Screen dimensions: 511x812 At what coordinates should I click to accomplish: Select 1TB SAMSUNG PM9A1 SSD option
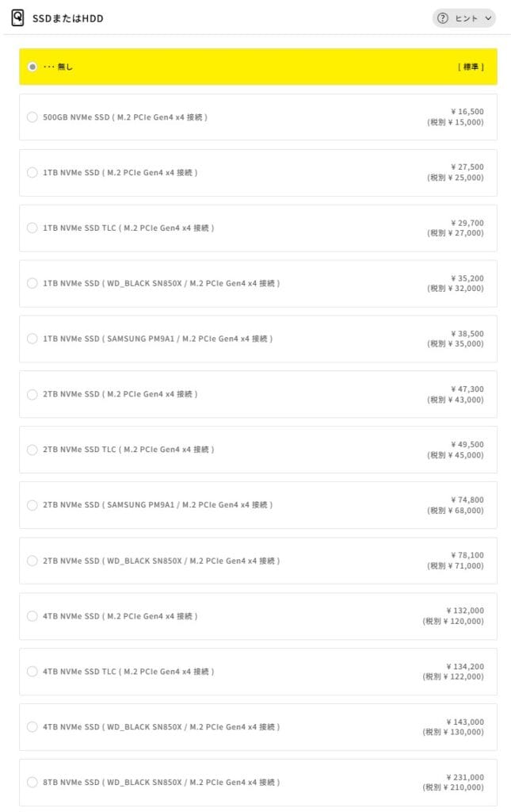click(x=32, y=339)
